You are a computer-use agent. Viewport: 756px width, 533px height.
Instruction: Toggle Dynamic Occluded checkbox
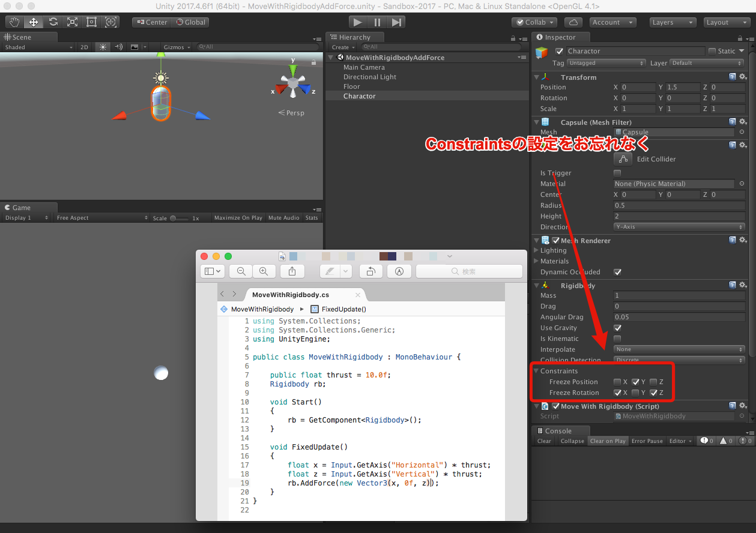coord(617,272)
